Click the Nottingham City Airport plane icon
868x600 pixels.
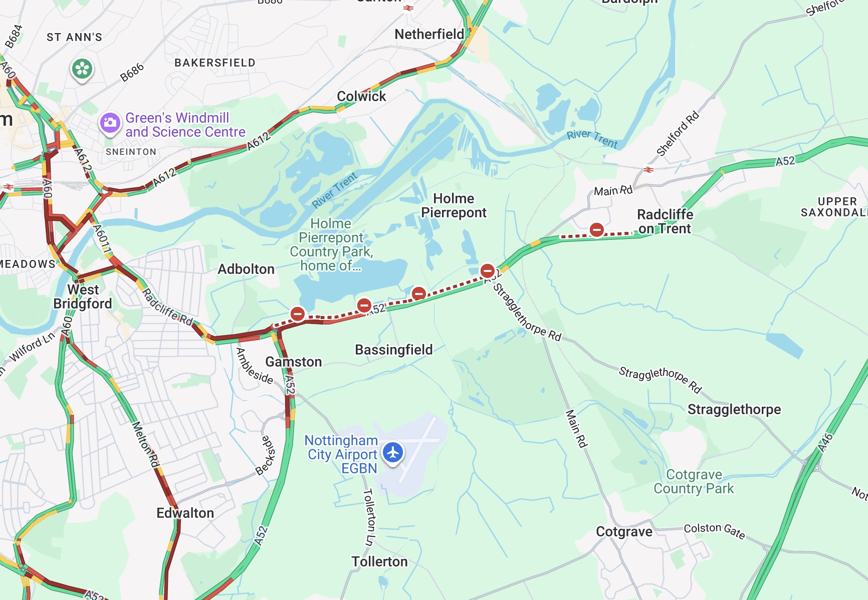(x=393, y=453)
